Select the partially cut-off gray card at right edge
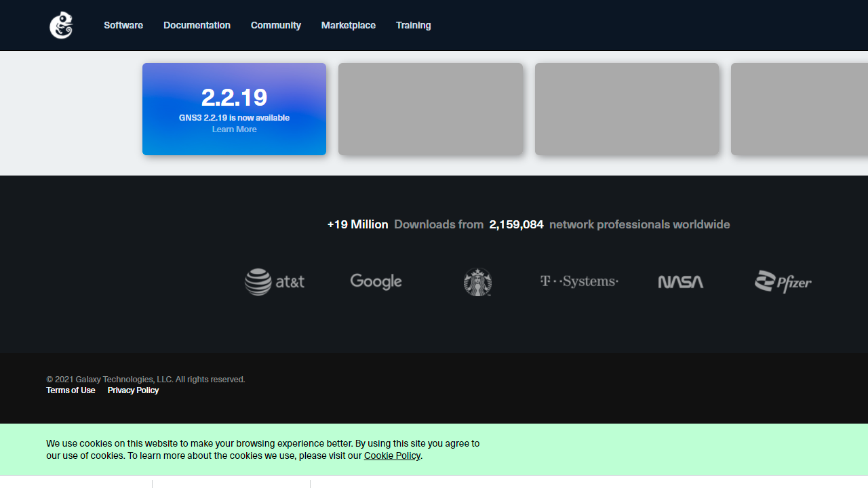This screenshot has width=868, height=488. click(799, 109)
